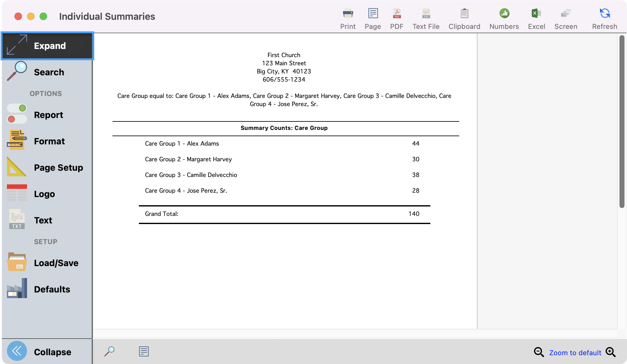Click the Print icon in the toolbar
The height and width of the screenshot is (364, 627).
[x=347, y=17]
